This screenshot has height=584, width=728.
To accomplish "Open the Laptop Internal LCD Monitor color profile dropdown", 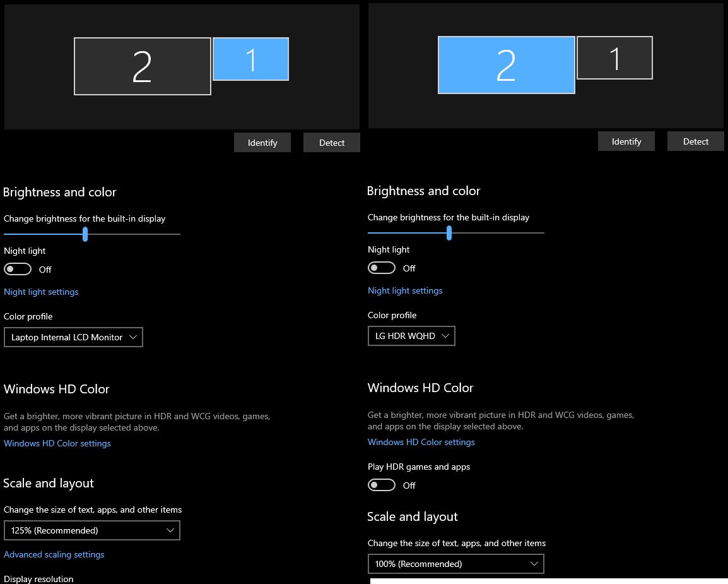I will [x=73, y=337].
